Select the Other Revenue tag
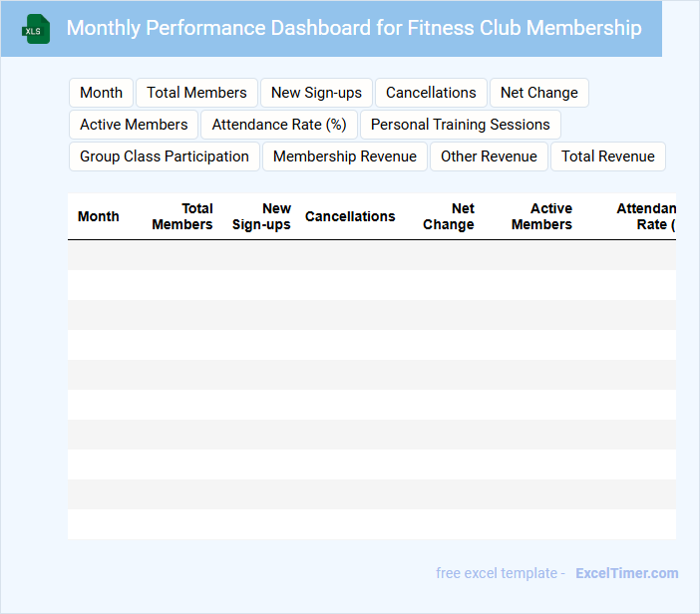This screenshot has height=614, width=700. coord(489,156)
